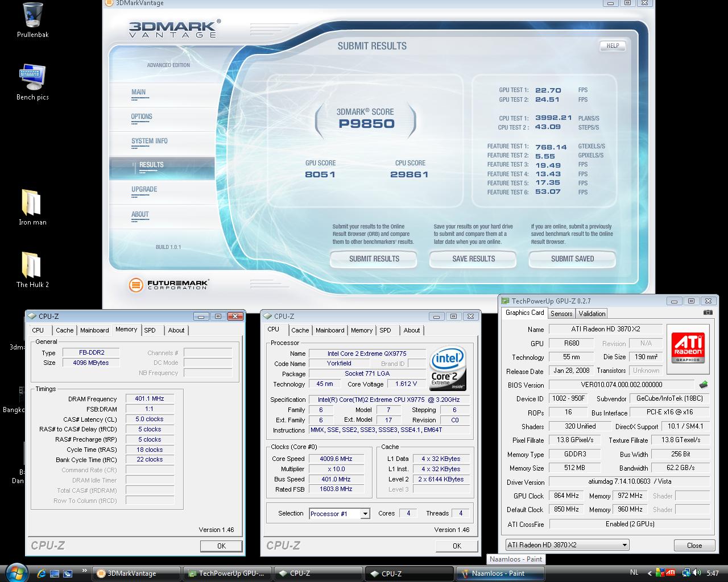Click the P9850 3DMark score
The height and width of the screenshot is (582, 728).
[366, 124]
